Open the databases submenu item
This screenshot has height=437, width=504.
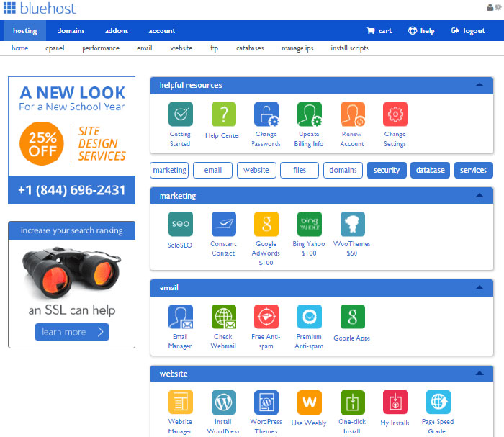(250, 48)
